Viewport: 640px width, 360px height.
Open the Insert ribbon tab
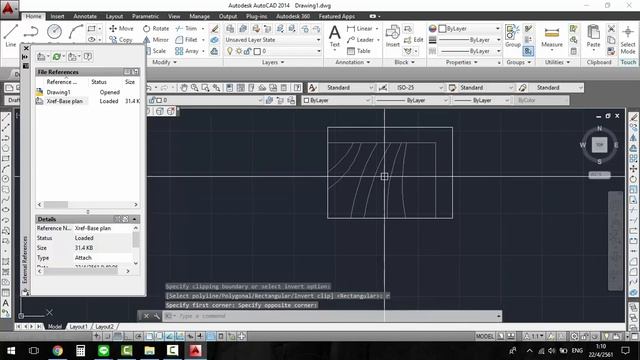click(x=57, y=16)
